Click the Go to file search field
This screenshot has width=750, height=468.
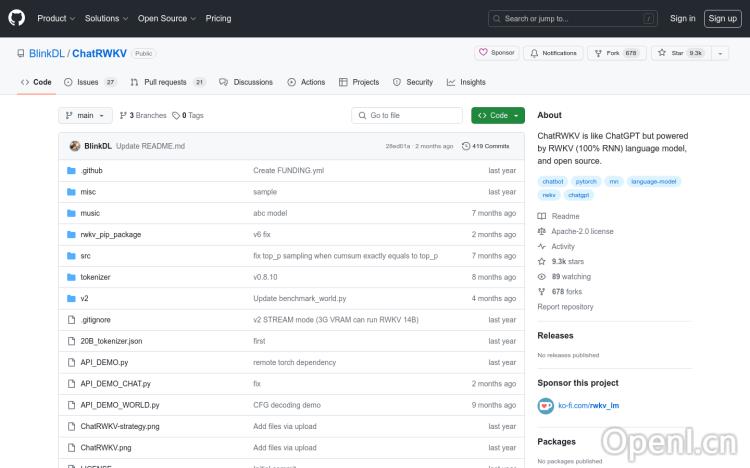click(x=407, y=115)
